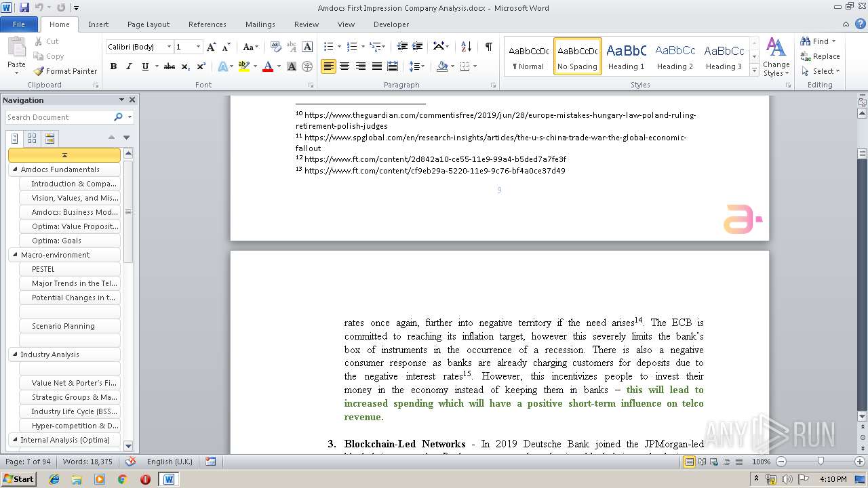Click the Multilevel List icon
868x488 pixels.
[374, 47]
